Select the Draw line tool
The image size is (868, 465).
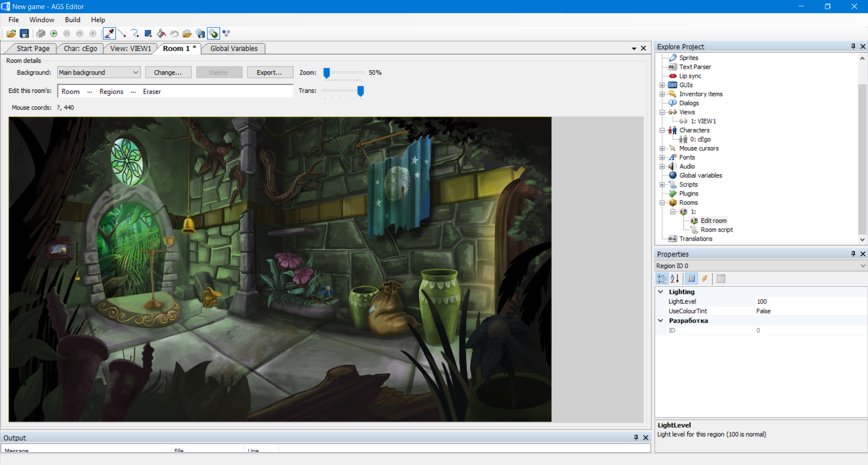[122, 33]
